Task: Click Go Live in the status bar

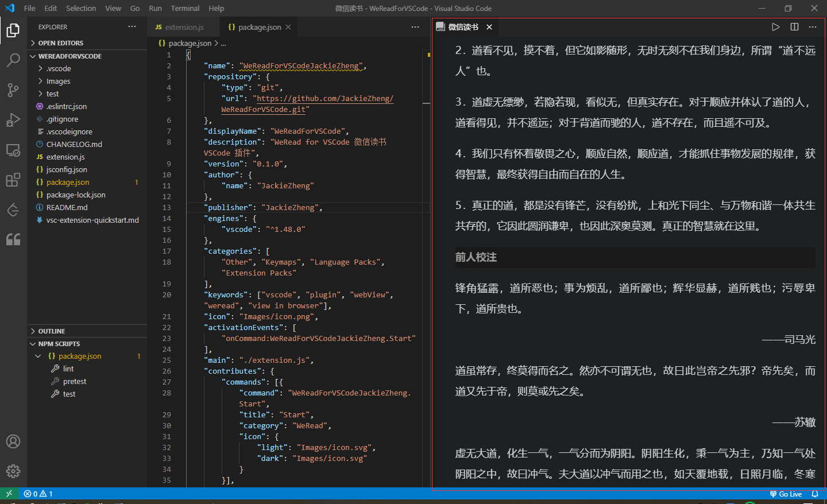Action: tap(786, 494)
